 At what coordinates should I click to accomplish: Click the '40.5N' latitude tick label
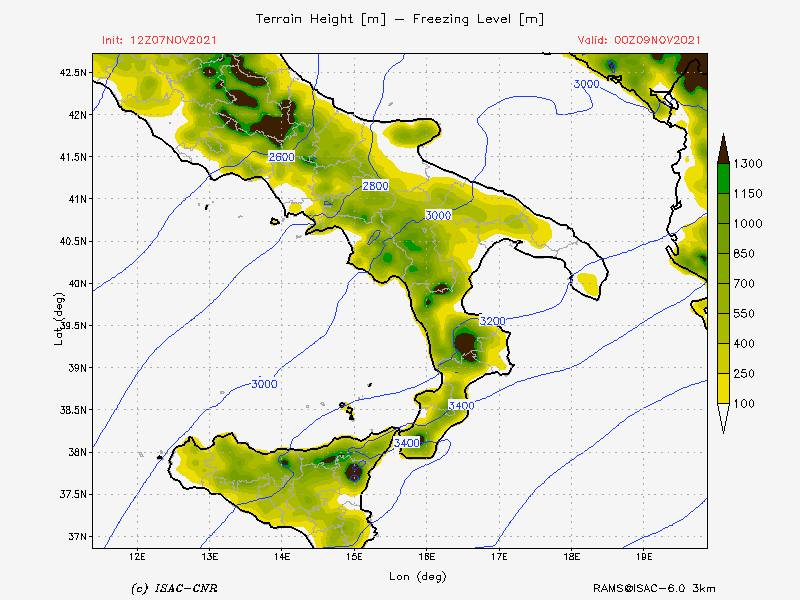(73, 241)
